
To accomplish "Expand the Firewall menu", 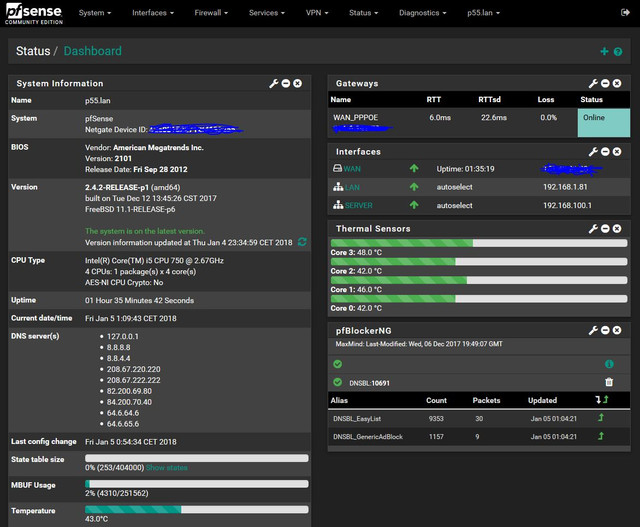I will point(211,13).
